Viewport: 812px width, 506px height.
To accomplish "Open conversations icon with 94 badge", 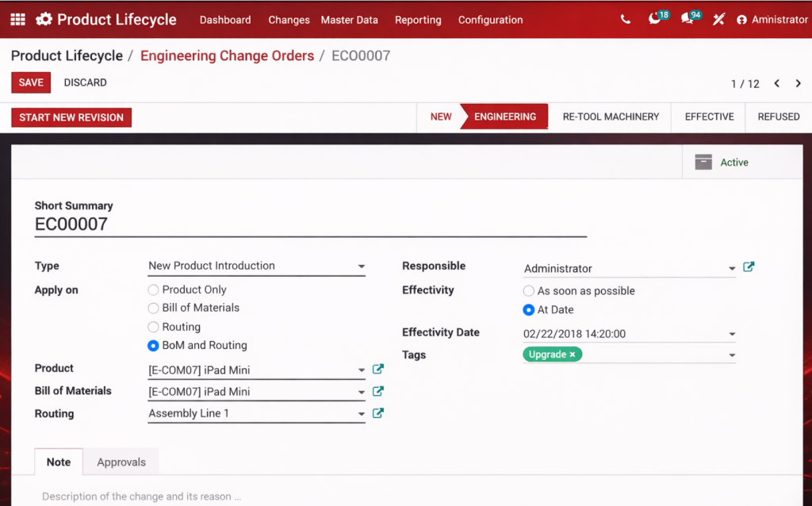I will click(x=688, y=20).
